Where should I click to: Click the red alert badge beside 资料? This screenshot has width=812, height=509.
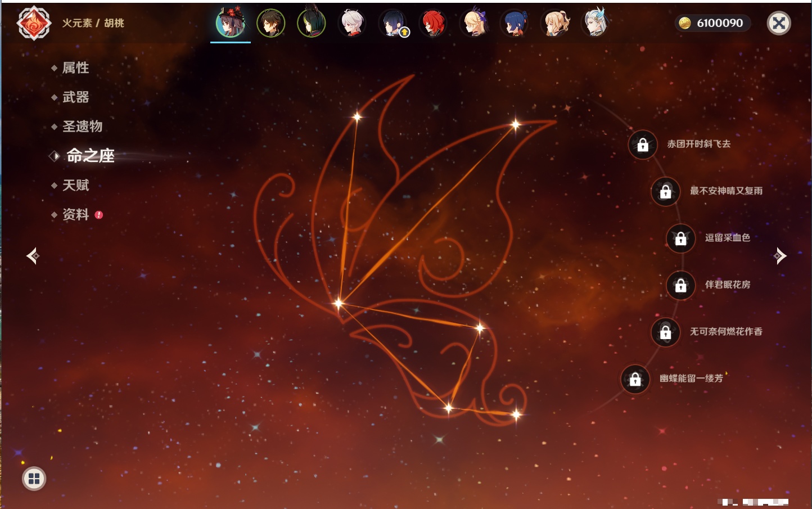(99, 215)
